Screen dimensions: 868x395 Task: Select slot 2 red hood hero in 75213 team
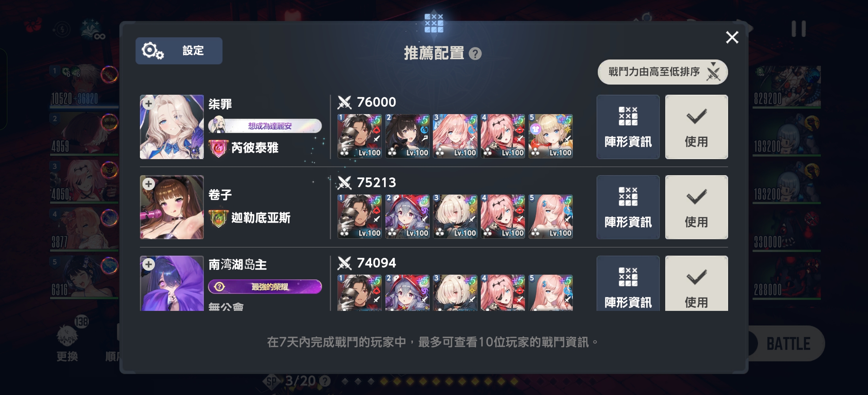click(x=407, y=217)
